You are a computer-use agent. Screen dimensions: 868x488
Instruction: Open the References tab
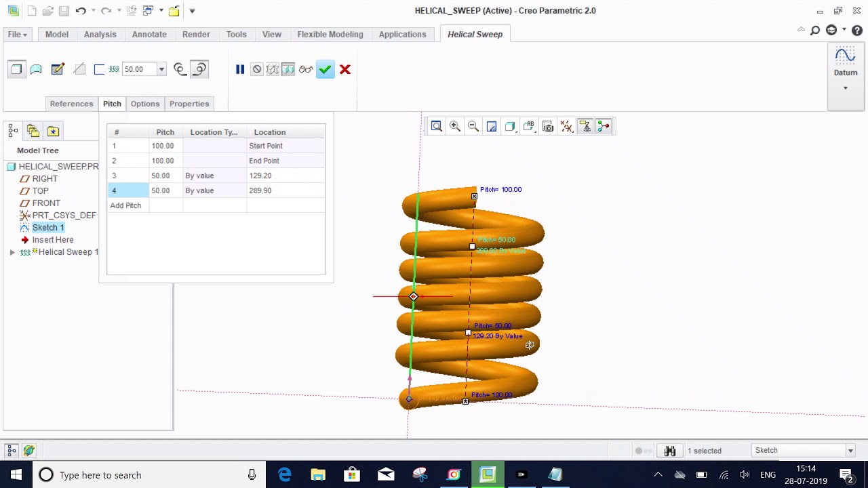[71, 104]
